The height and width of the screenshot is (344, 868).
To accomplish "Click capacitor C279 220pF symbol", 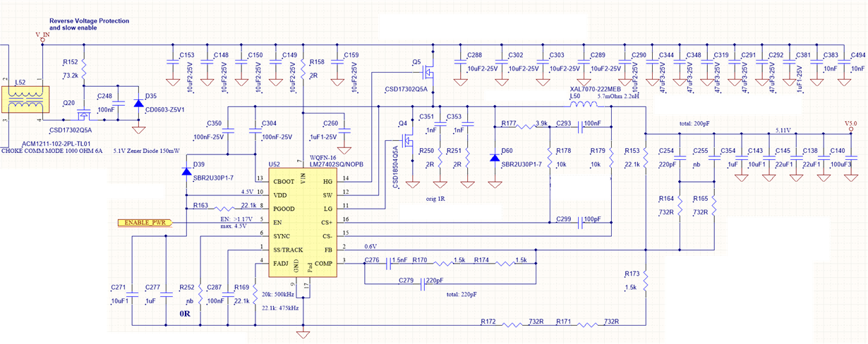I will (422, 283).
